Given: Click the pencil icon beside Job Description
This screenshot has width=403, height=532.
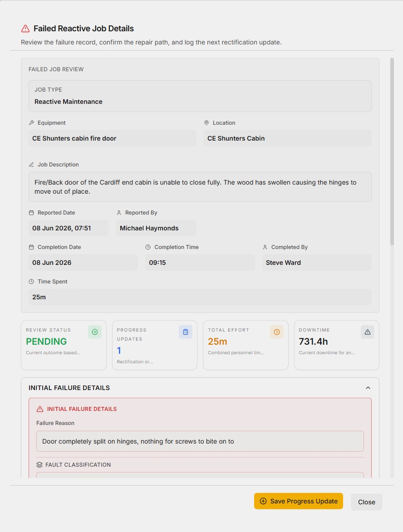Looking at the screenshot, I should point(31,165).
